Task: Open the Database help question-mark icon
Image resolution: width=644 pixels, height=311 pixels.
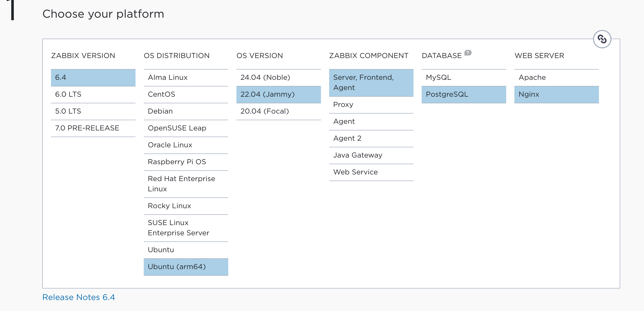Action: pos(468,53)
